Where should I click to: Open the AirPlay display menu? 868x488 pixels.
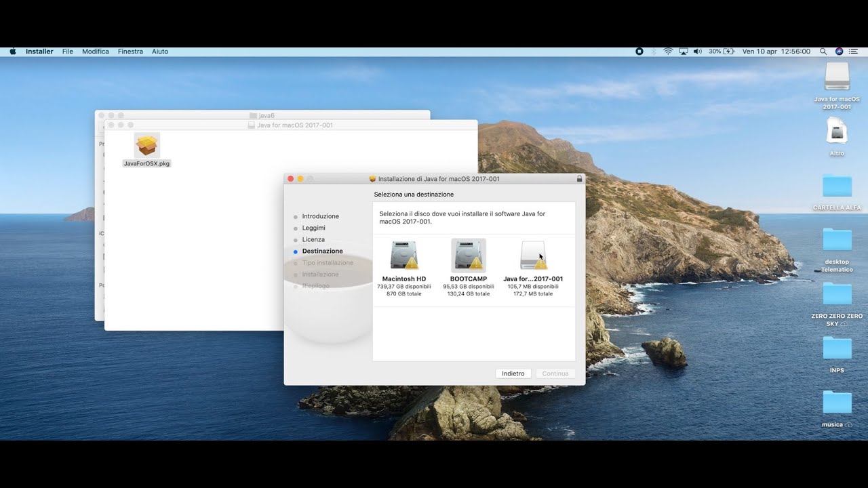[x=684, y=52]
